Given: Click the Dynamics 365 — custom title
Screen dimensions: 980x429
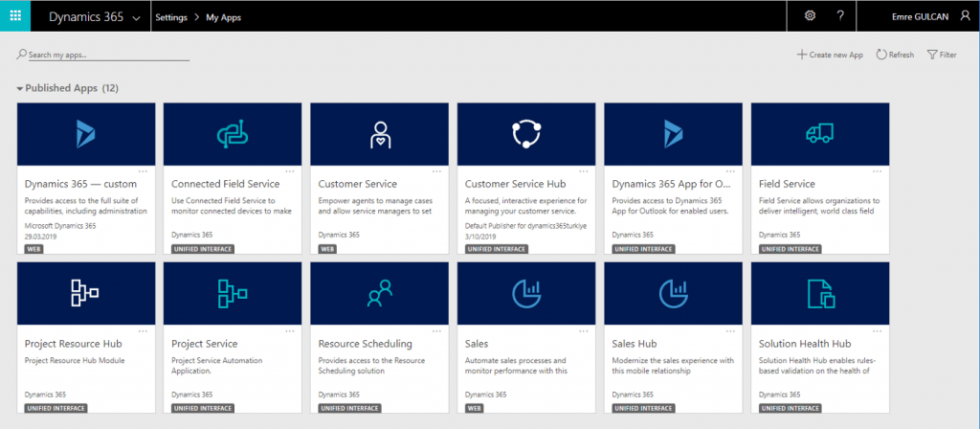Looking at the screenshot, I should pyautogui.click(x=80, y=185).
